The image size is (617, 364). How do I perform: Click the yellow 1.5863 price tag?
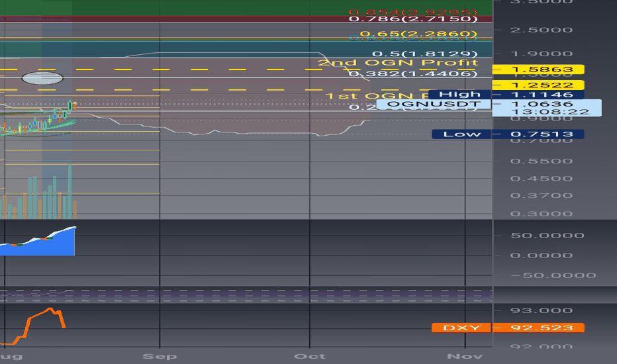pyautogui.click(x=538, y=69)
